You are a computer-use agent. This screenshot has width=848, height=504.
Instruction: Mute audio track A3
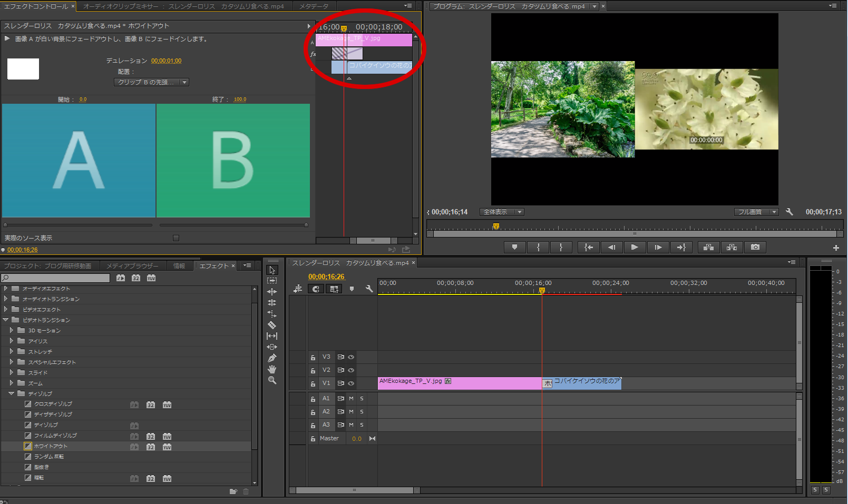[351, 425]
